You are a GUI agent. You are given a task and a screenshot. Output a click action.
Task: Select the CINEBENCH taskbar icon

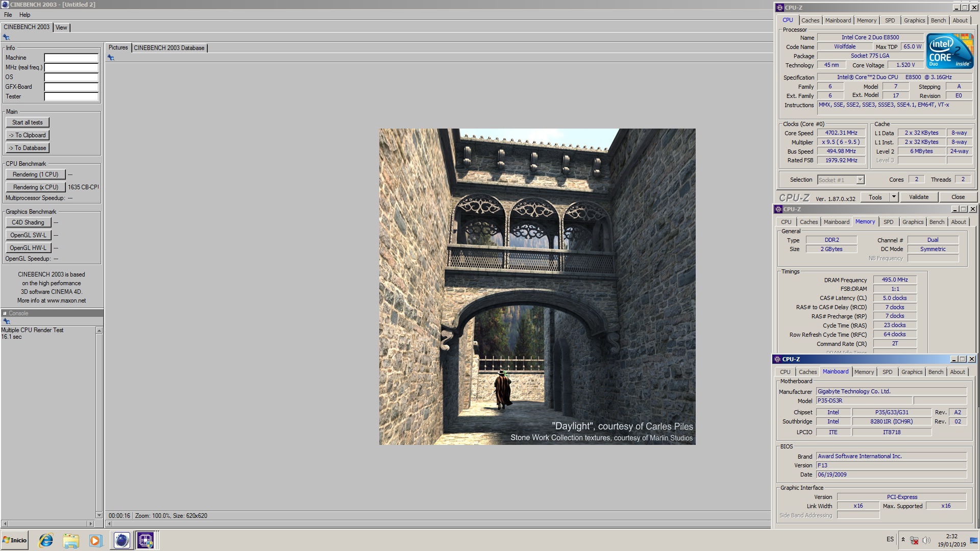(121, 540)
